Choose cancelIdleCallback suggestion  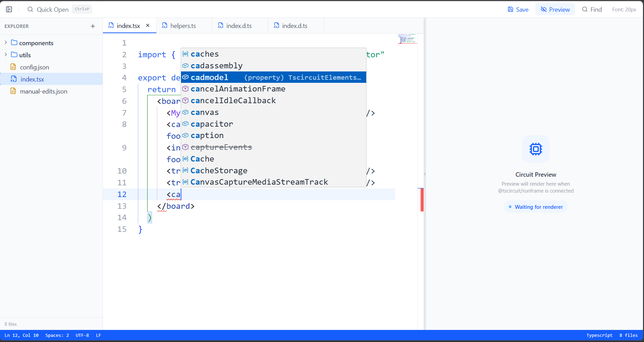click(x=274, y=100)
